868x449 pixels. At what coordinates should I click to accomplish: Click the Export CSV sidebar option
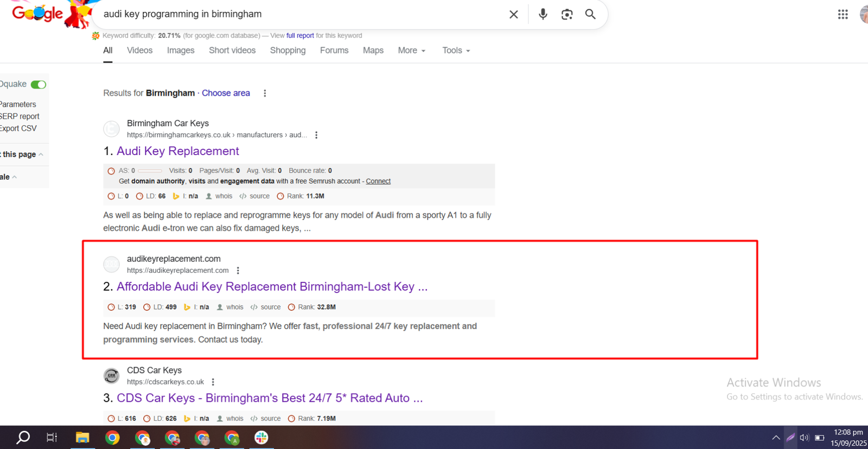pyautogui.click(x=18, y=129)
